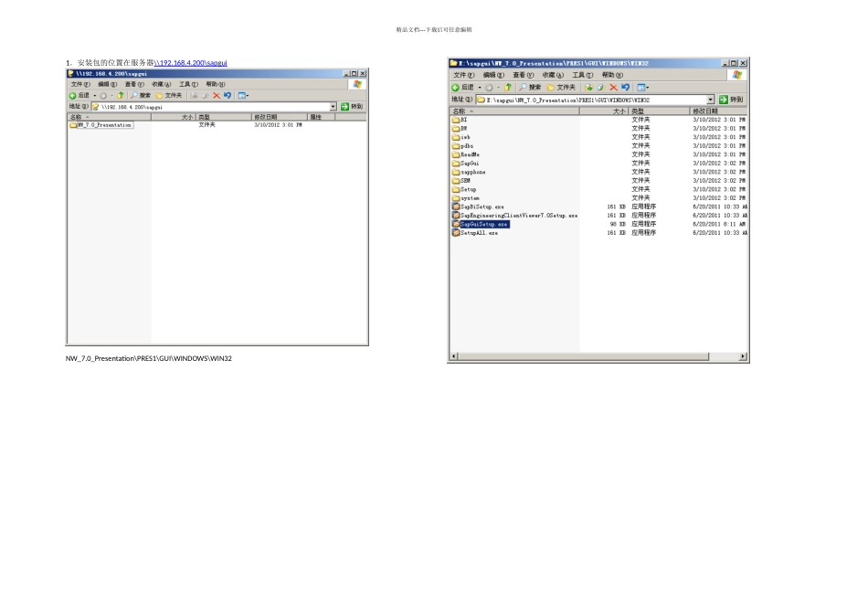Open 编辑(E) menu in WIN32 window
This screenshot has height=614, width=868.
pos(493,75)
